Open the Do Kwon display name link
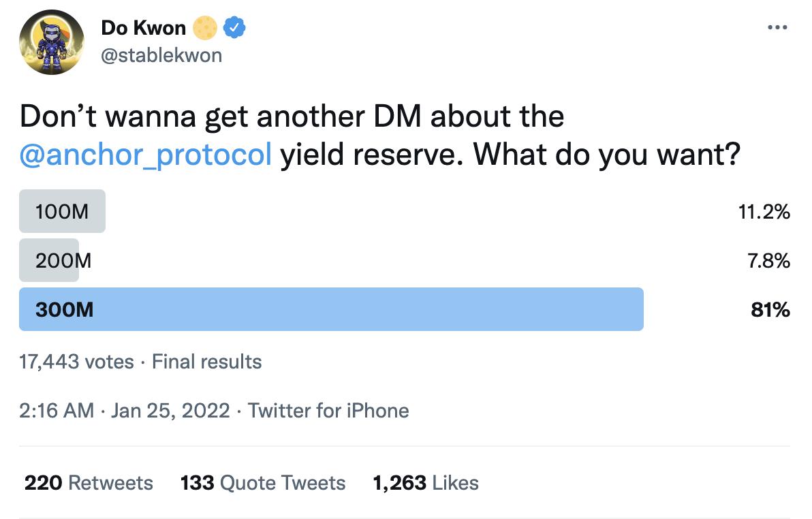The width and height of the screenshot is (812, 519). click(x=143, y=28)
